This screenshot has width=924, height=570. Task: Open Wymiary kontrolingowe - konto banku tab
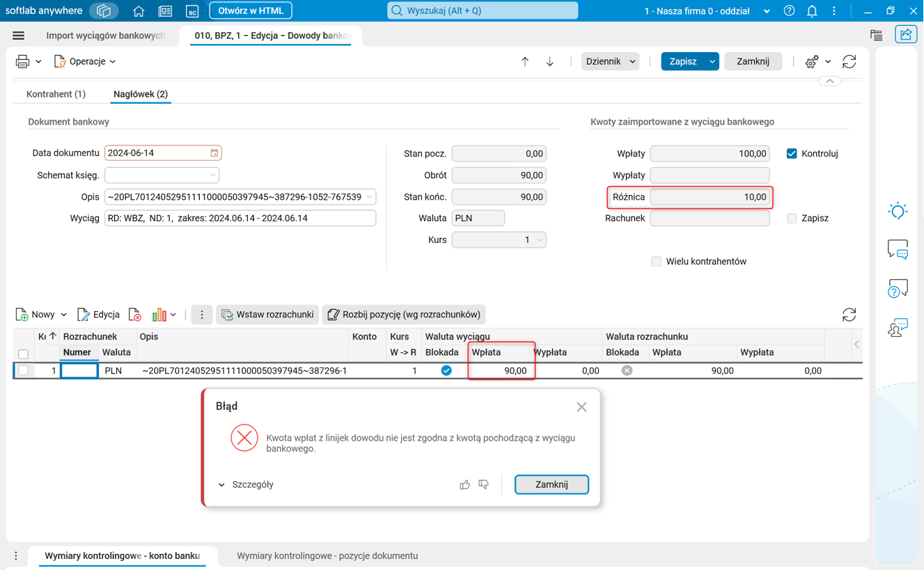(123, 556)
